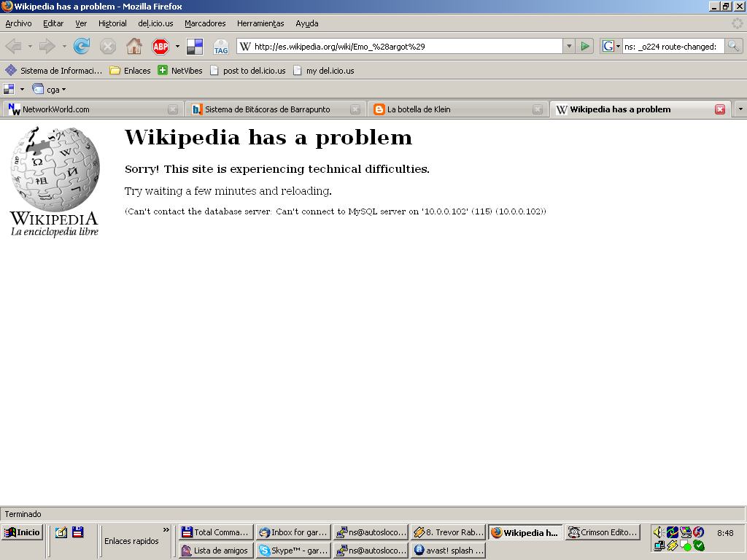Click the Inicio start button
The height and width of the screenshot is (560, 747).
(23, 532)
